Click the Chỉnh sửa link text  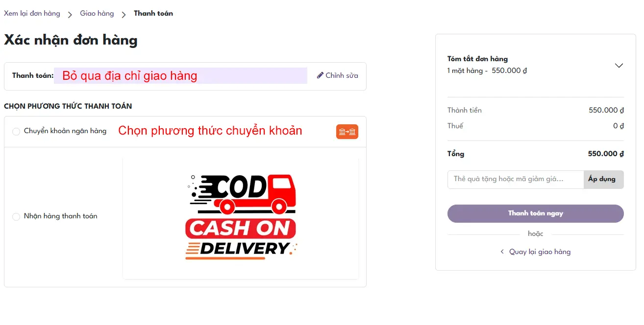pos(342,75)
